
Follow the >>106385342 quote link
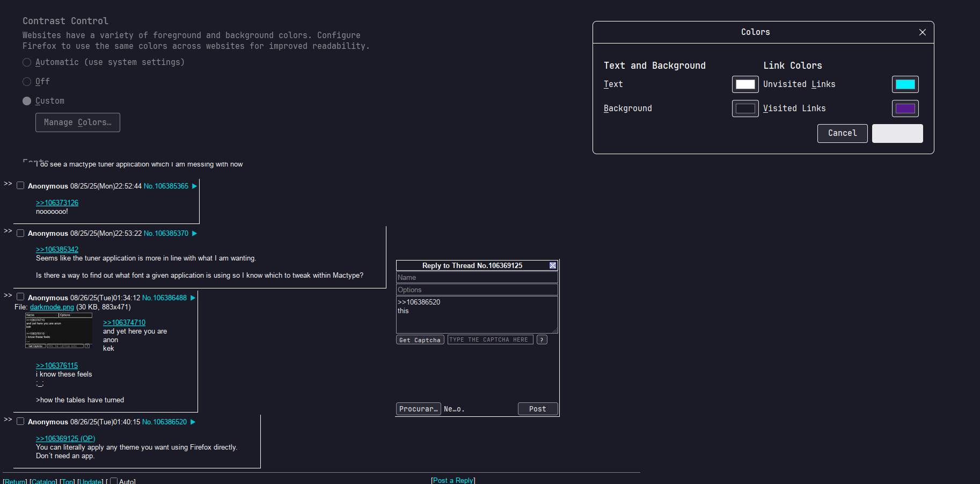tap(57, 249)
